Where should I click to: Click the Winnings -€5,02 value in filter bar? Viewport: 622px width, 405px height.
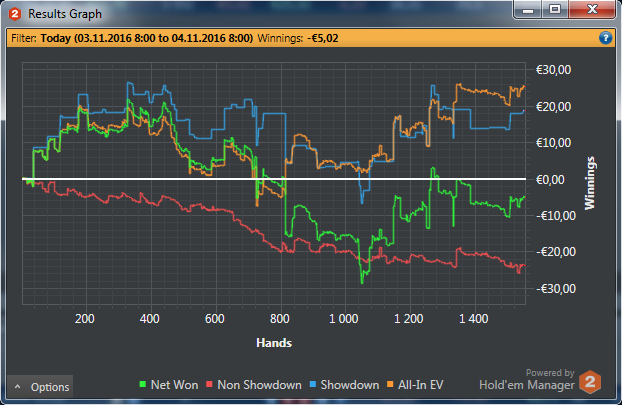(x=323, y=38)
